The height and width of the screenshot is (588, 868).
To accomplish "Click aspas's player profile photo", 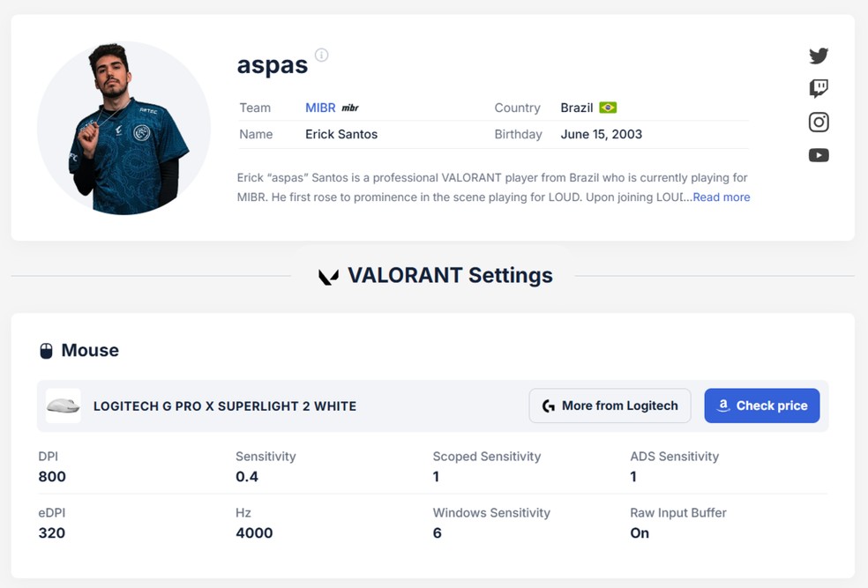I will tap(123, 128).
